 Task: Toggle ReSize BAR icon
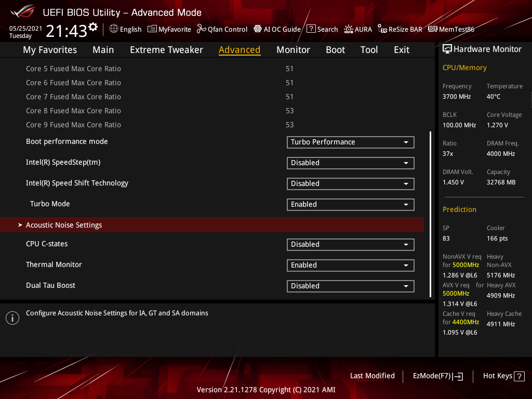coord(382,29)
